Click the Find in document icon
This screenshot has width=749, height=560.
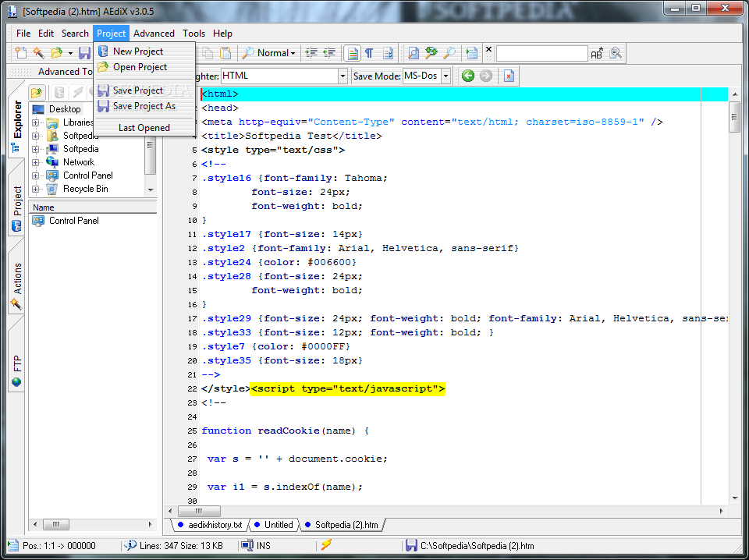414,52
